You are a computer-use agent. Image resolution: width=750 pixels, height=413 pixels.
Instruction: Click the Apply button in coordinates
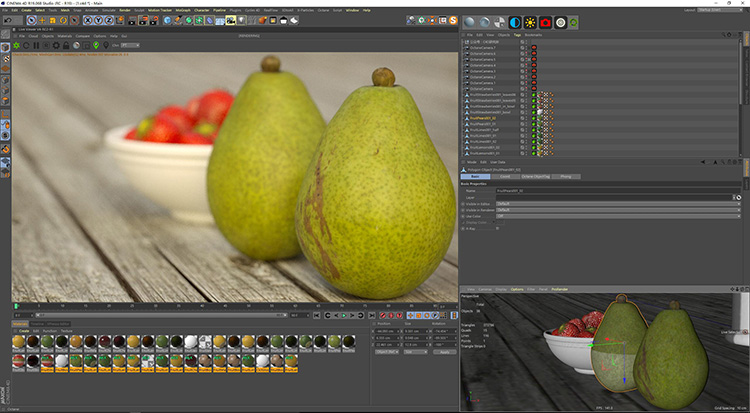[x=444, y=352]
